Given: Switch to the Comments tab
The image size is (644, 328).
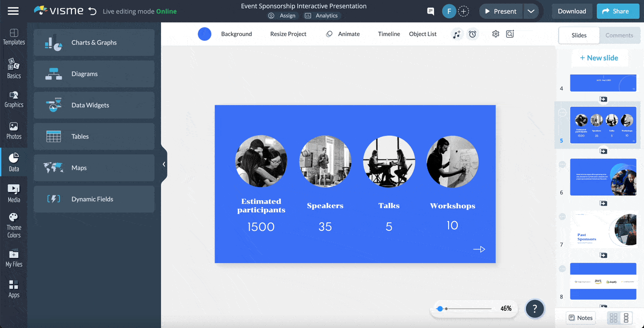Looking at the screenshot, I should point(619,35).
